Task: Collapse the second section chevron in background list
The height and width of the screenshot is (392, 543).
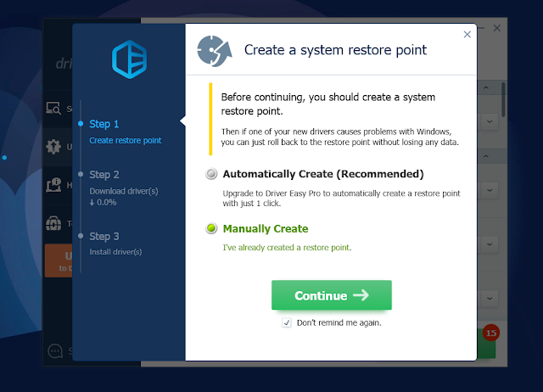Action: (486, 156)
